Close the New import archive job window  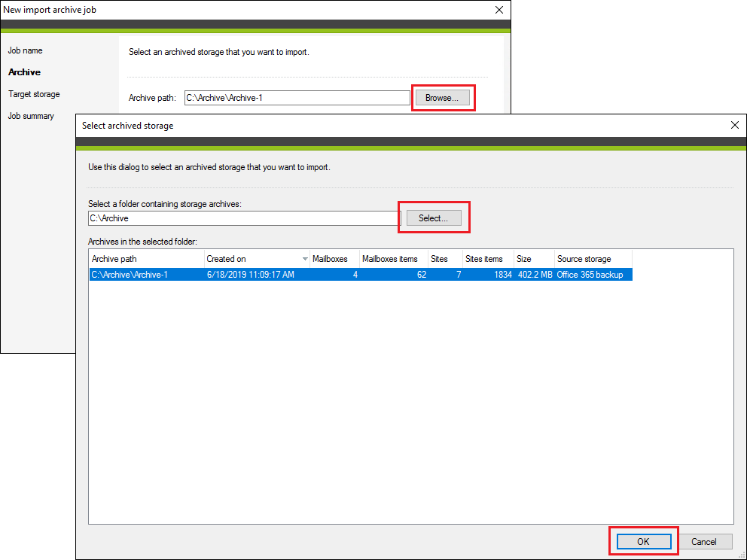pyautogui.click(x=499, y=10)
